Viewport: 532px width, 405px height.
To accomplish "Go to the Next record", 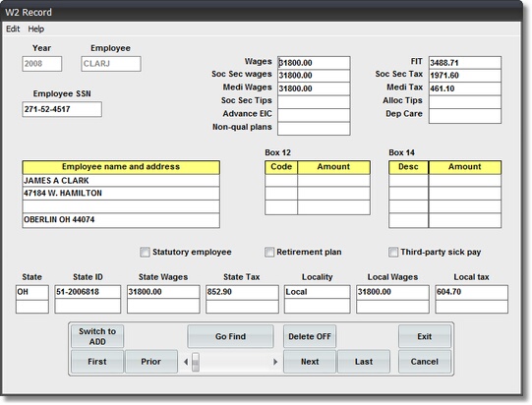I will 310,362.
